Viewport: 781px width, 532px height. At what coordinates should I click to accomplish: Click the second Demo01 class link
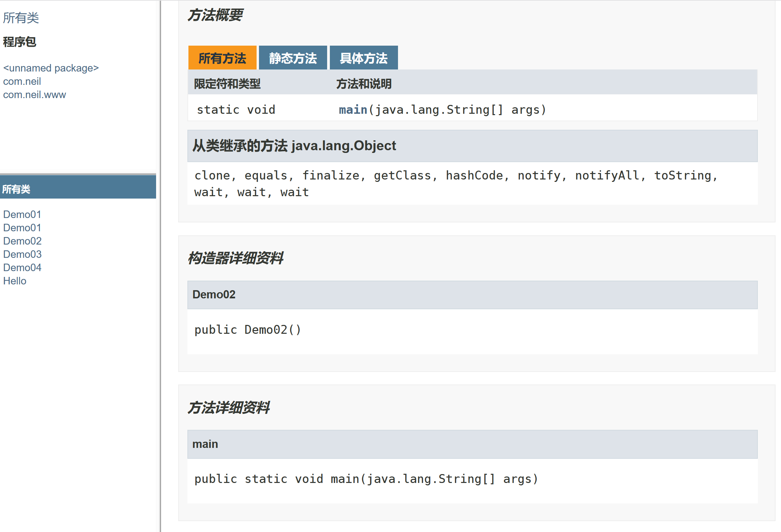(22, 228)
